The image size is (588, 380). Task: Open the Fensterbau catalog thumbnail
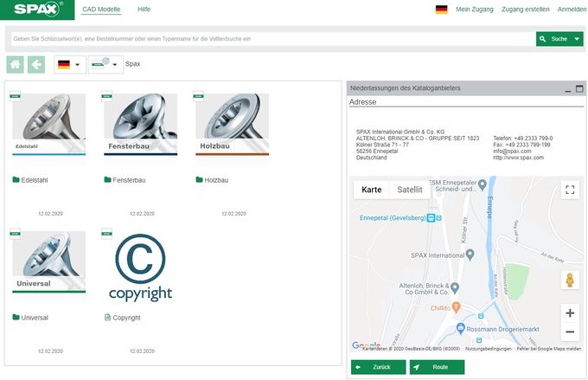[x=140, y=125]
